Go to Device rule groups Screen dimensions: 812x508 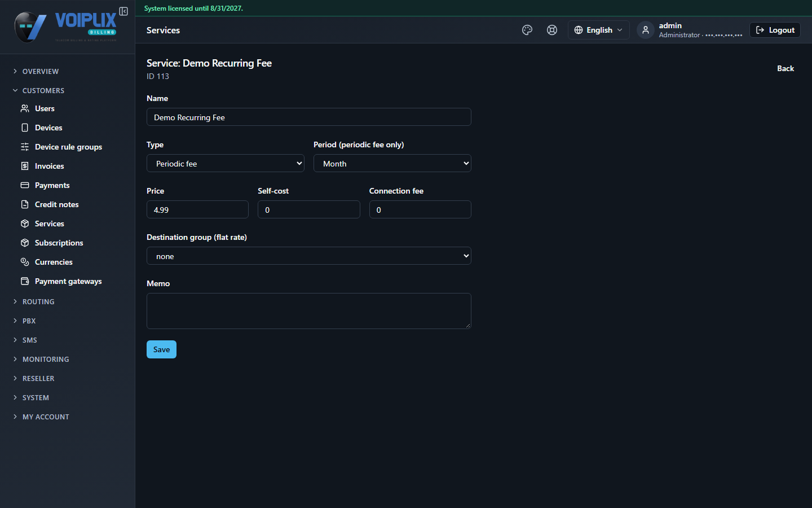pos(68,147)
